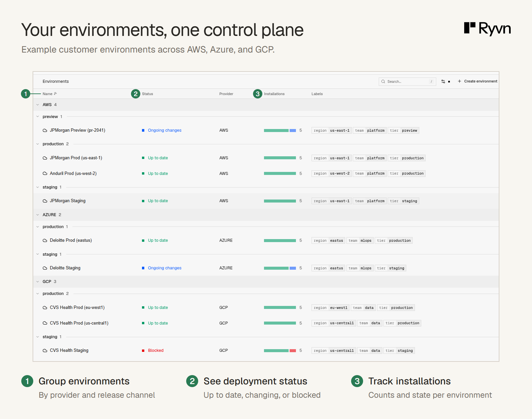The height and width of the screenshot is (419, 532).
Task: Click the cloud icon for Deloitte Prod (eastus)
Action: click(45, 240)
